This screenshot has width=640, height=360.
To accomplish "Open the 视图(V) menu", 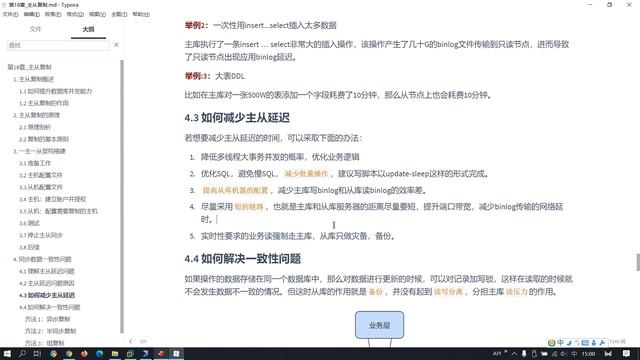I will pyautogui.click(x=97, y=14).
